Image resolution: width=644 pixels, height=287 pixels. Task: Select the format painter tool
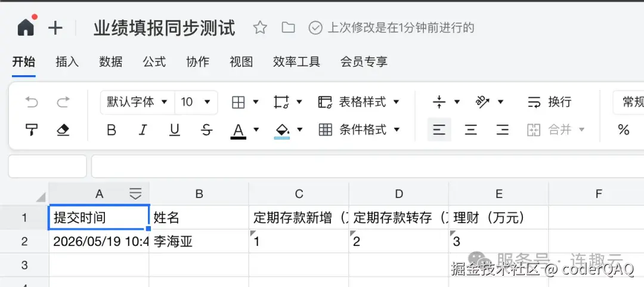coord(32,130)
